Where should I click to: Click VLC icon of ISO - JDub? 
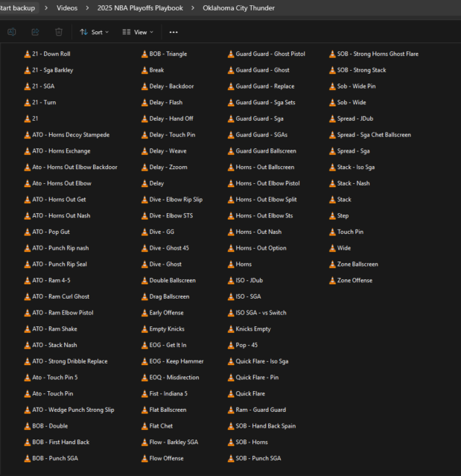click(231, 281)
